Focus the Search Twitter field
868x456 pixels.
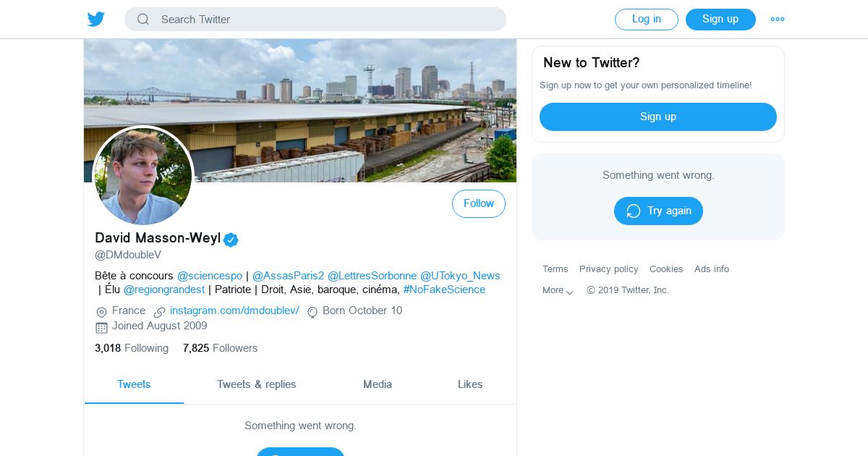[x=315, y=20]
